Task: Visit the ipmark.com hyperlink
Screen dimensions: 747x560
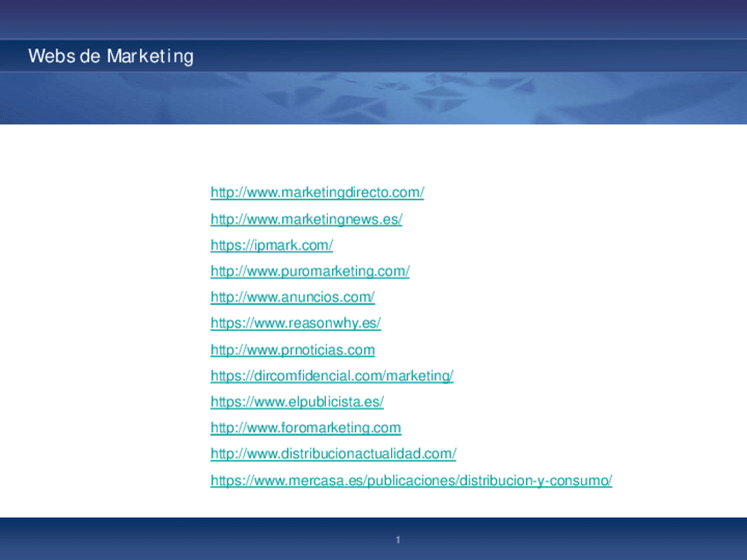Action: coord(271,245)
